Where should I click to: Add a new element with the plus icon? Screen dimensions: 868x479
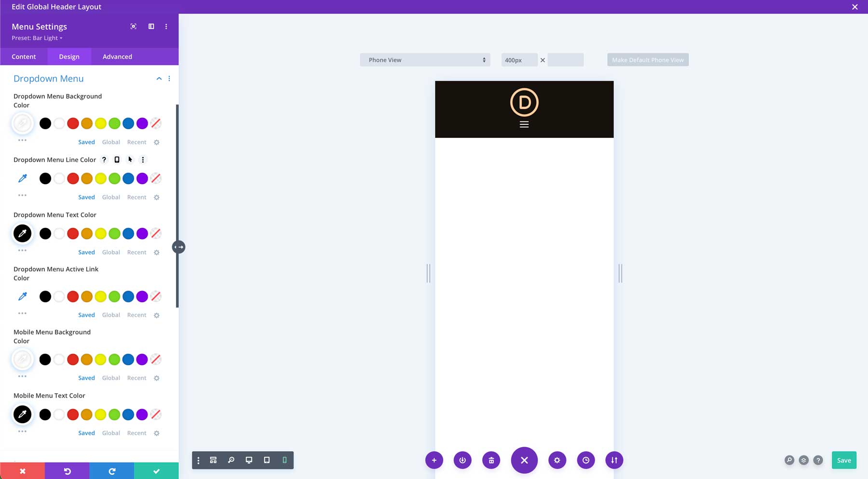coord(434,460)
